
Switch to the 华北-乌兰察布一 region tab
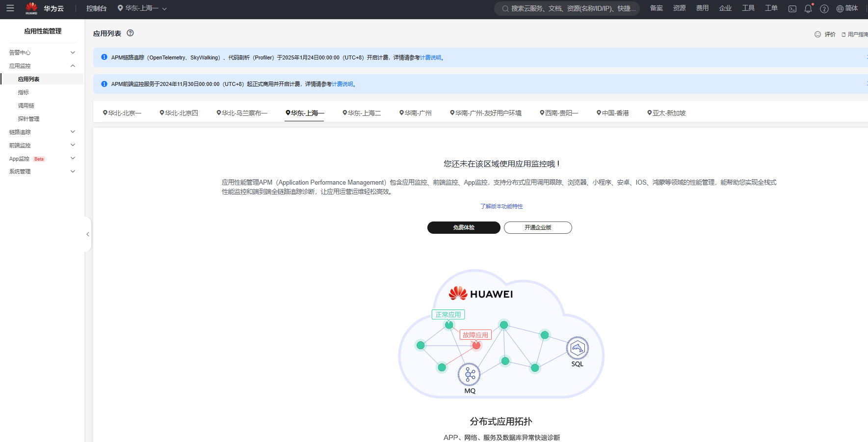coord(242,113)
